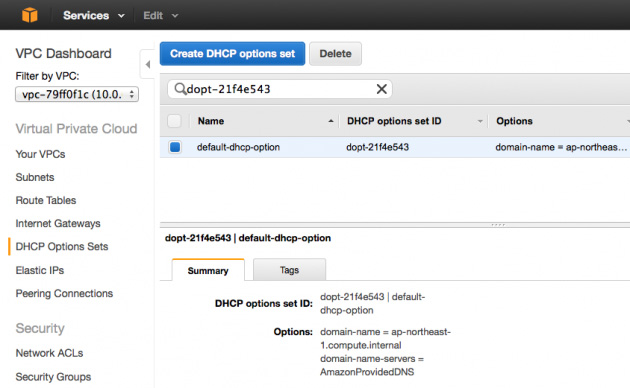Focus the dopt-21f4e543 search field

[x=280, y=89]
